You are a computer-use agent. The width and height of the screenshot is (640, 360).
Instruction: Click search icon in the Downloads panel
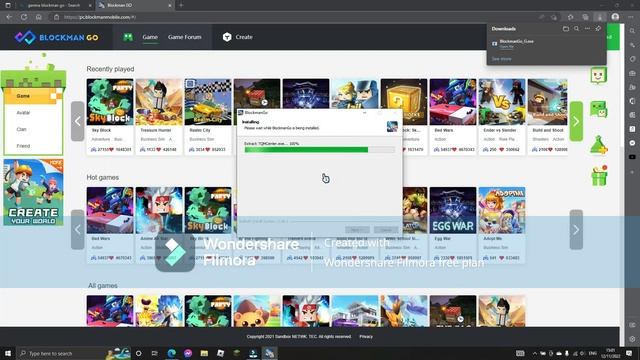pos(576,29)
